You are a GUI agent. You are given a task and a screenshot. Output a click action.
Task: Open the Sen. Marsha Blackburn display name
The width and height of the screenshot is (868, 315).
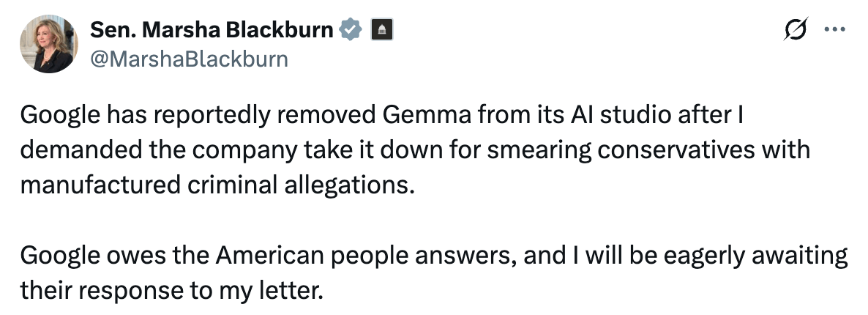(x=212, y=29)
